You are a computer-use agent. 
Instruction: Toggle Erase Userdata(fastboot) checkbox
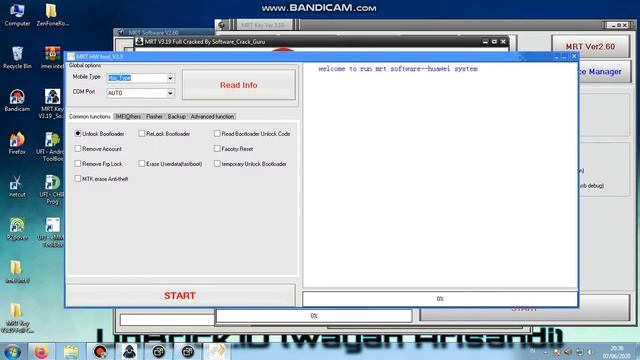(x=142, y=164)
